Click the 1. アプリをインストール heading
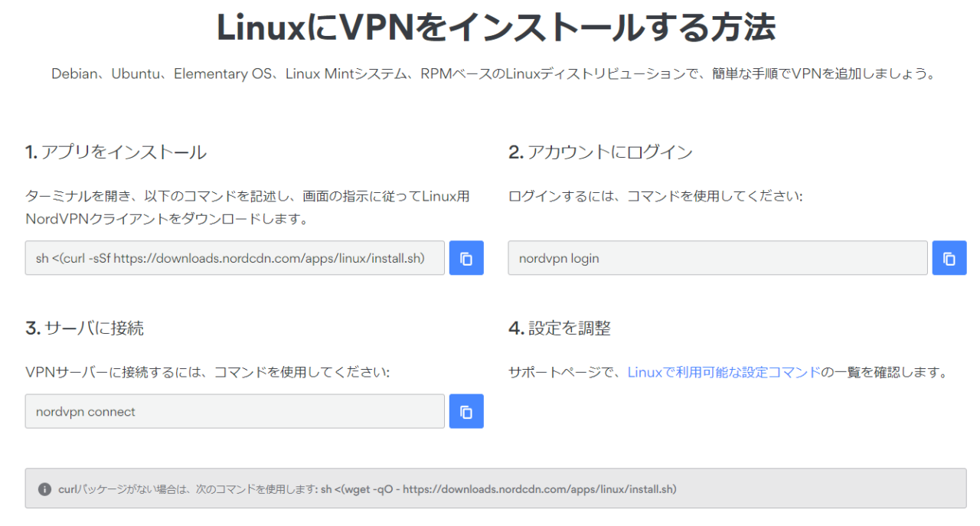The height and width of the screenshot is (526, 980). click(116, 152)
